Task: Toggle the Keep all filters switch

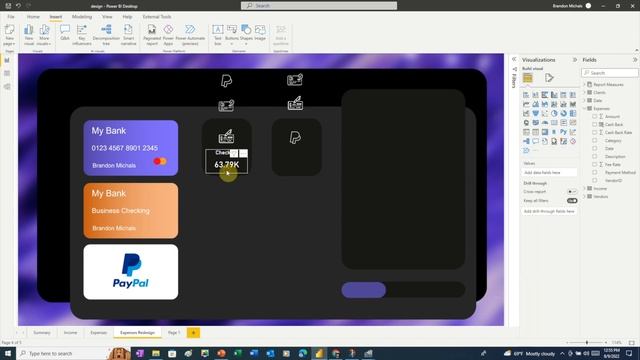Action: pyautogui.click(x=572, y=200)
